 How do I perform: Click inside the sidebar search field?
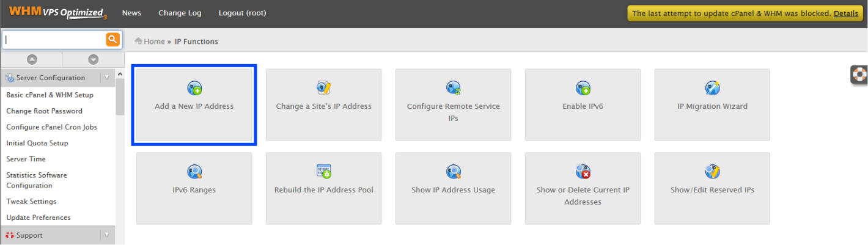tap(54, 40)
